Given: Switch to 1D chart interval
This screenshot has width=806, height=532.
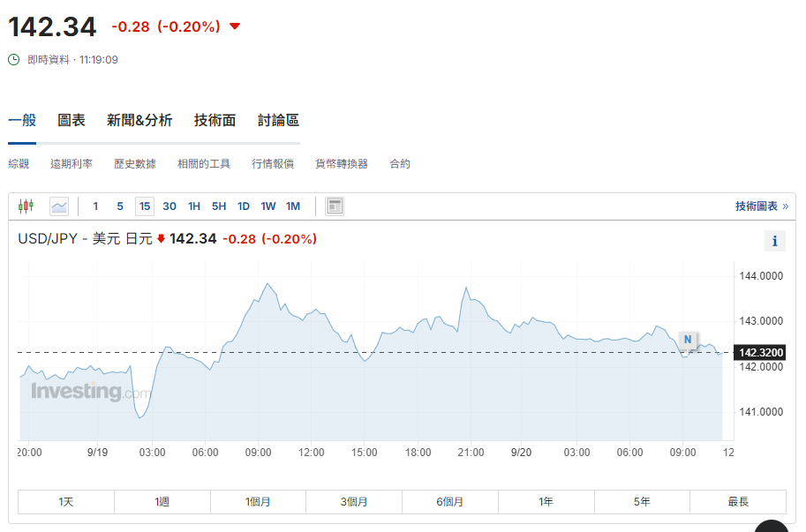Looking at the screenshot, I should [x=244, y=206].
